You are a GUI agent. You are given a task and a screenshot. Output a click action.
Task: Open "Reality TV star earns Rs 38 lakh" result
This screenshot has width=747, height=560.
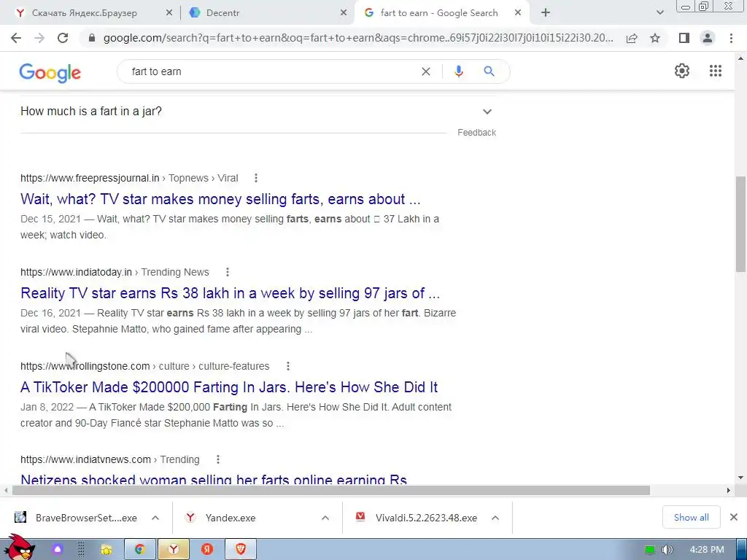230,293
